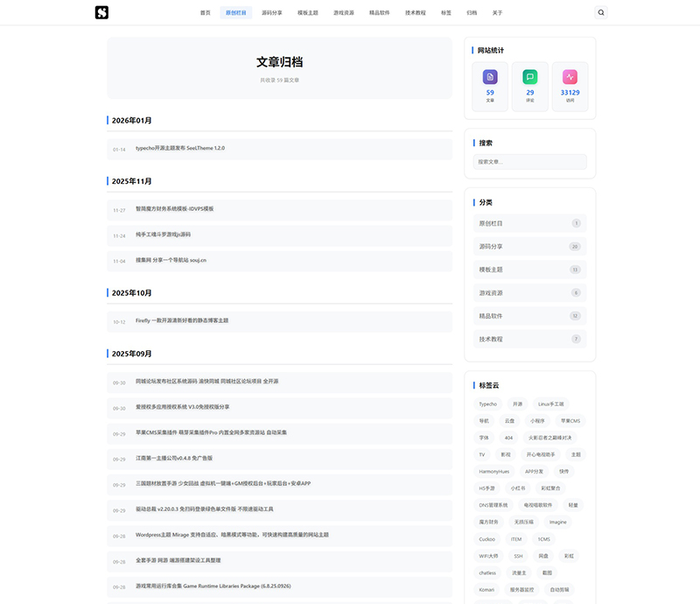Select the 原创栏目 navigation tab
This screenshot has width=700, height=604.
point(236,13)
